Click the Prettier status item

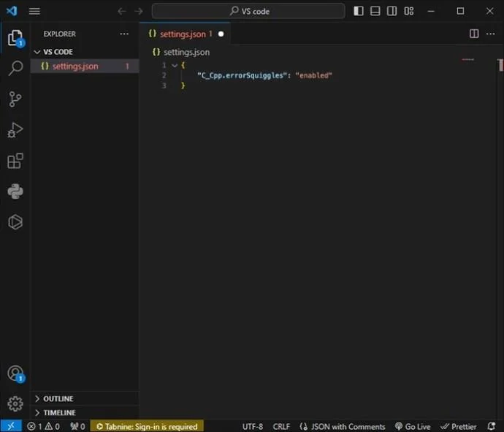[459, 427]
